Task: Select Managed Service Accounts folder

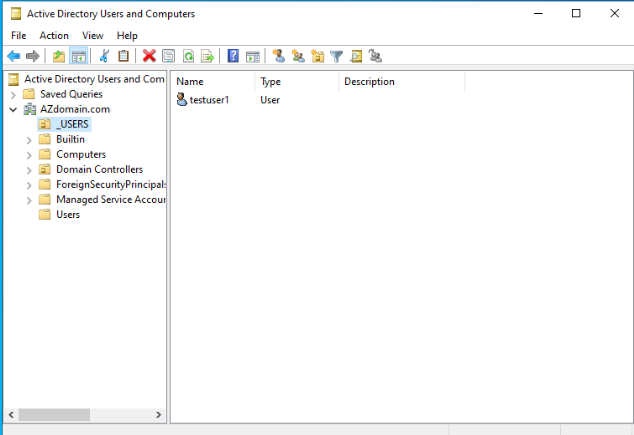Action: coord(111,199)
